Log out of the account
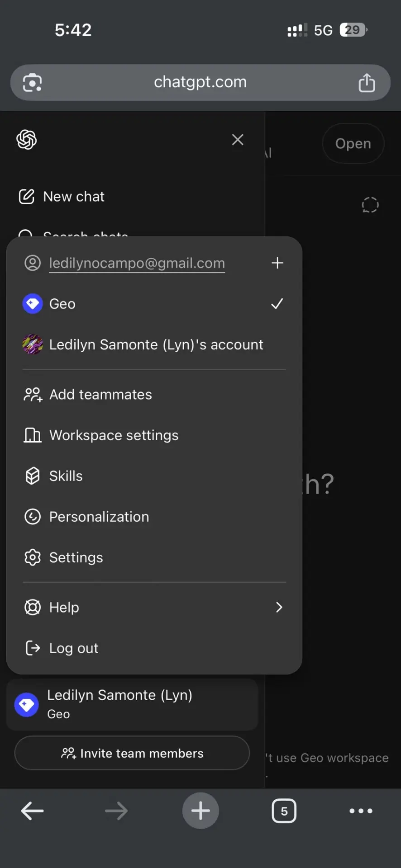Viewport: 401px width, 868px height. click(x=154, y=648)
